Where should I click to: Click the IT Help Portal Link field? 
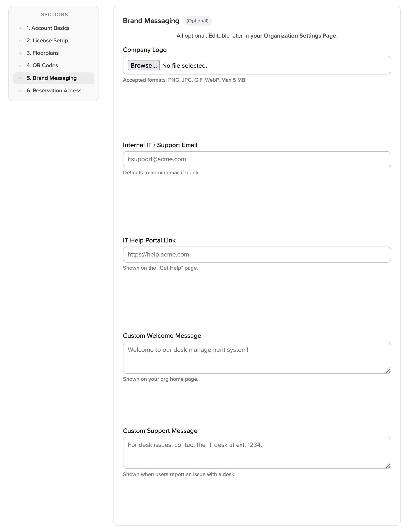[257, 254]
